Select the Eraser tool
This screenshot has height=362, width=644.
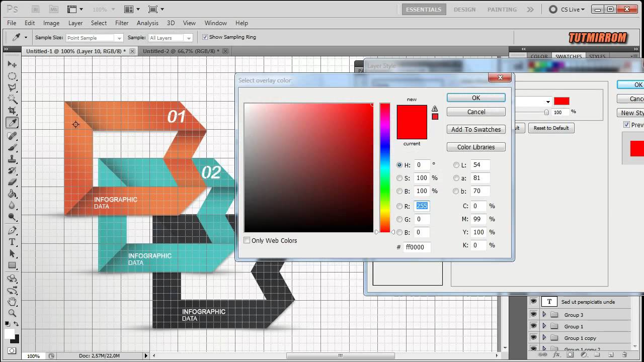coord(12,182)
